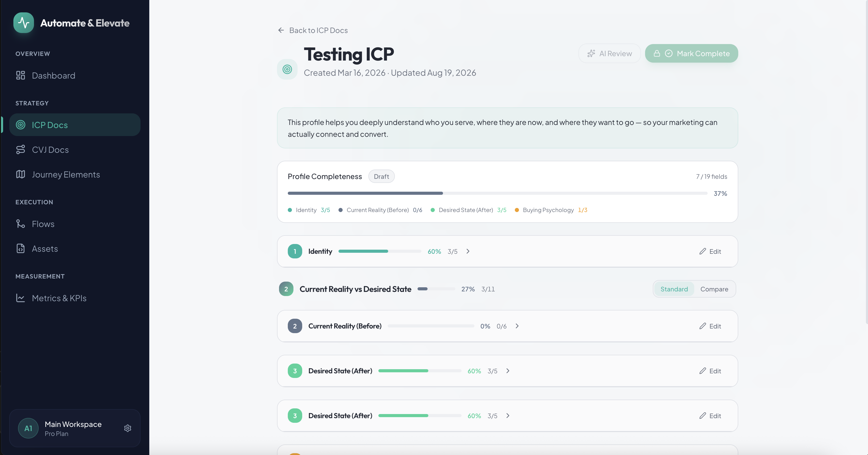Screen dimensions: 868x455
Task: Click the Buying Psychology 1/3 legend item
Action: click(551, 210)
